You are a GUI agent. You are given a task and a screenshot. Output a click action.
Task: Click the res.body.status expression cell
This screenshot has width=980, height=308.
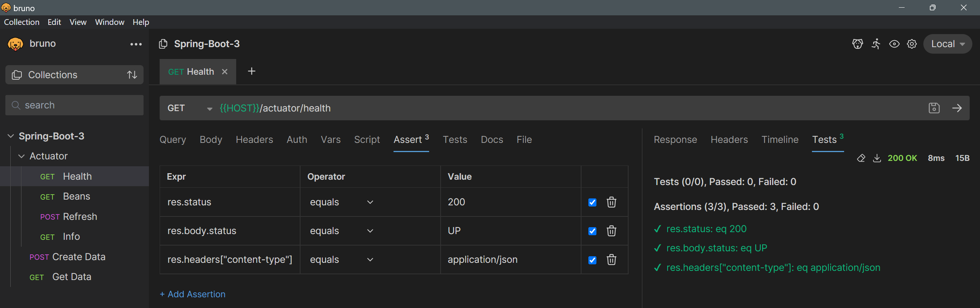click(x=230, y=231)
